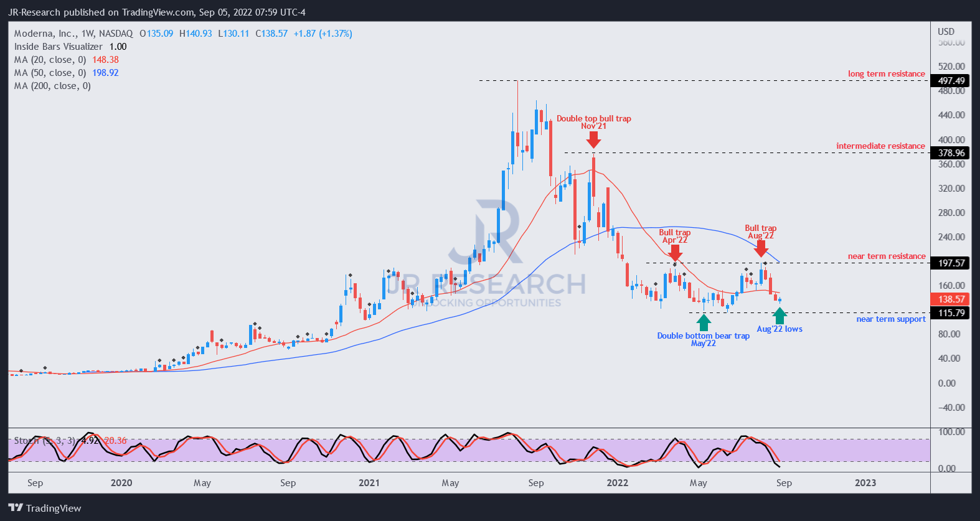Click the 2022 label on time axis
980x521 pixels.
click(618, 483)
